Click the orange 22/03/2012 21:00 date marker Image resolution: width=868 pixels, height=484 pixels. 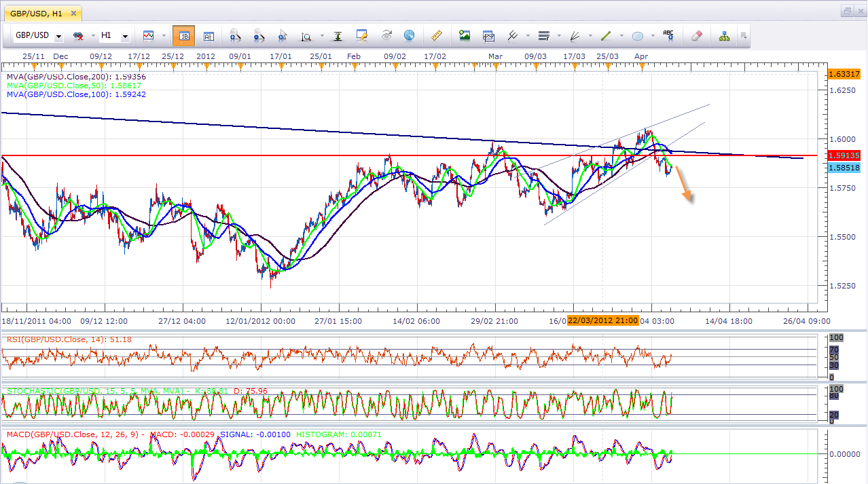(x=602, y=320)
